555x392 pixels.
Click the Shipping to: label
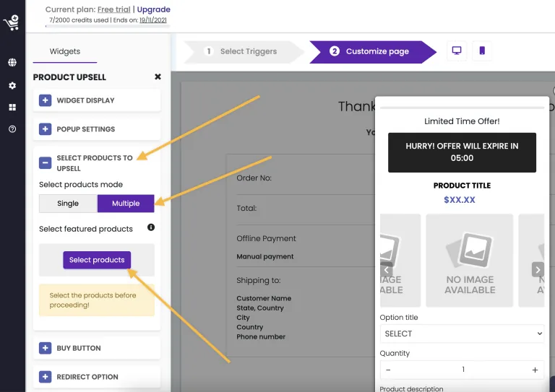tap(259, 281)
